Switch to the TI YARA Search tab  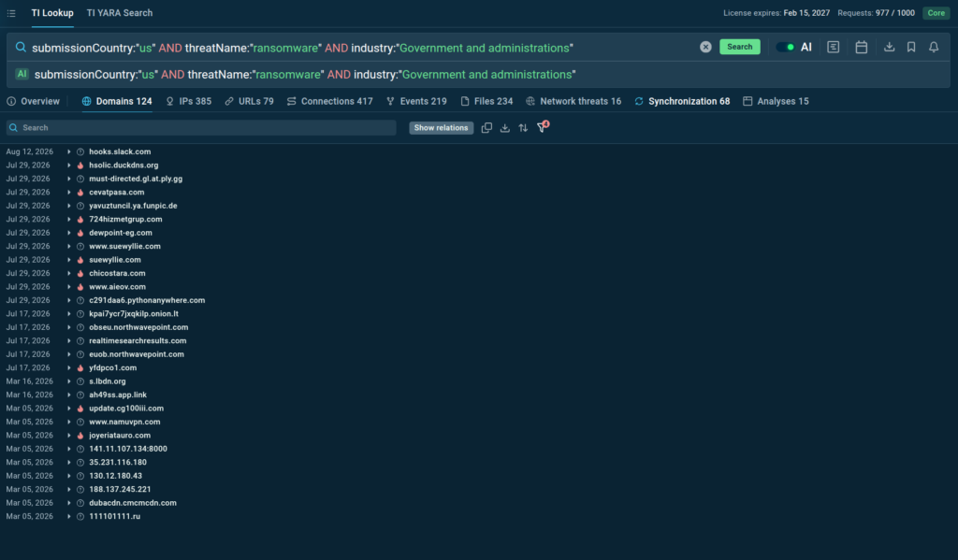[120, 13]
